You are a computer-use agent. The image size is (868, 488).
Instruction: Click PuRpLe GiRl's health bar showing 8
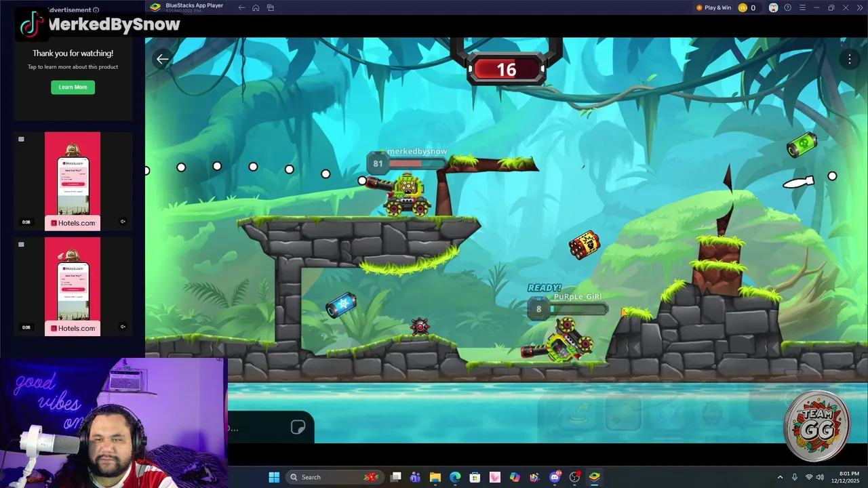[x=568, y=309]
